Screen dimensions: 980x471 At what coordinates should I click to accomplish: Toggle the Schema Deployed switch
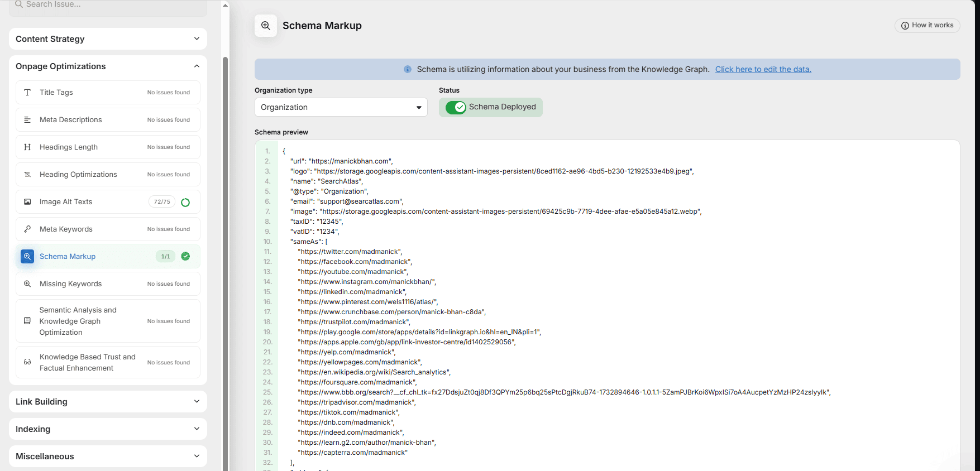(x=456, y=107)
